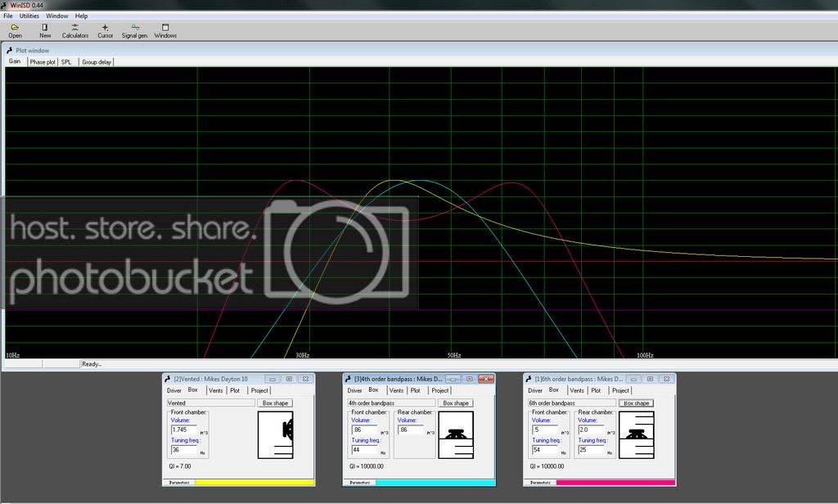Viewport: 838px width, 504px height.
Task: Click the wrench icon of Plot window
Action: point(9,50)
